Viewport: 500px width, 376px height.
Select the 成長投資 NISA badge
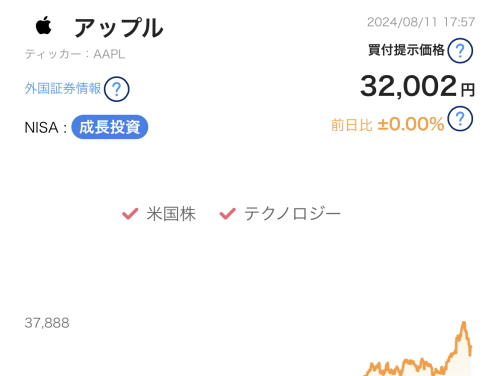click(x=110, y=127)
